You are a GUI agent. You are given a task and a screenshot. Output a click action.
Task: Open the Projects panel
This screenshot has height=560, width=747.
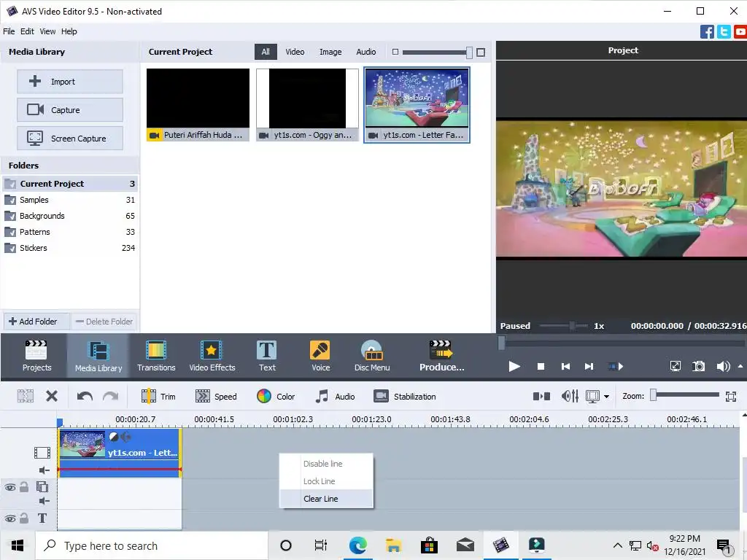pyautogui.click(x=36, y=356)
